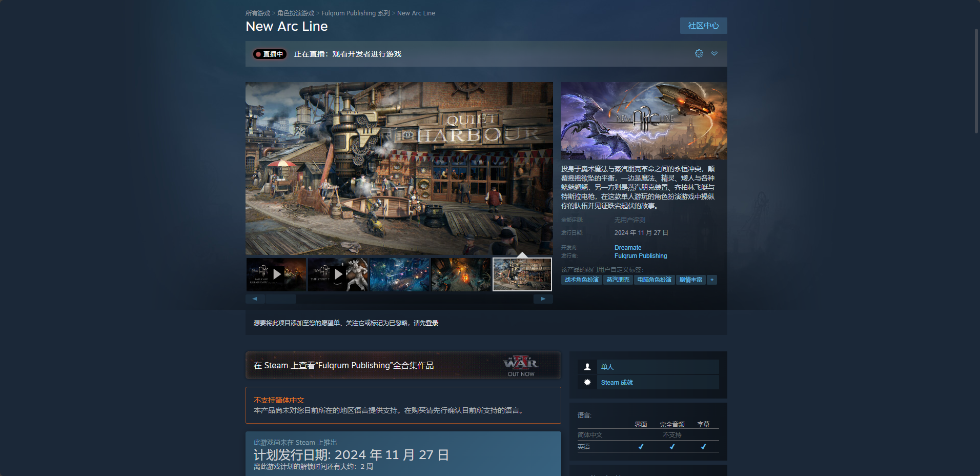980x476 pixels.
Task: Open the 社区中心 community hub button
Action: pos(703,26)
